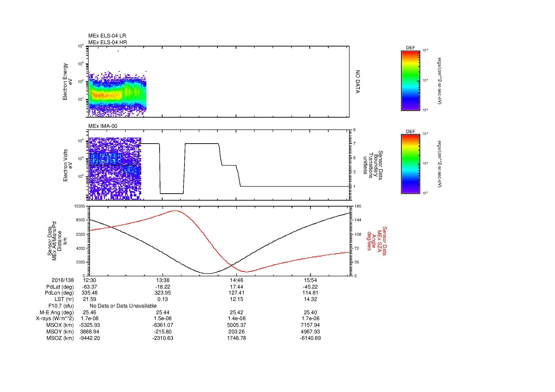
Task: Click LST value '14.32'
Action: [x=310, y=299]
